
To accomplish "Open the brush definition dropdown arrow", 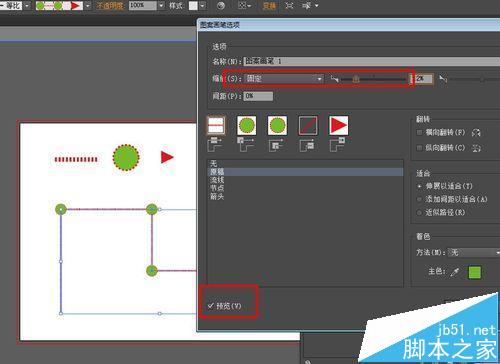I will coord(87,6).
